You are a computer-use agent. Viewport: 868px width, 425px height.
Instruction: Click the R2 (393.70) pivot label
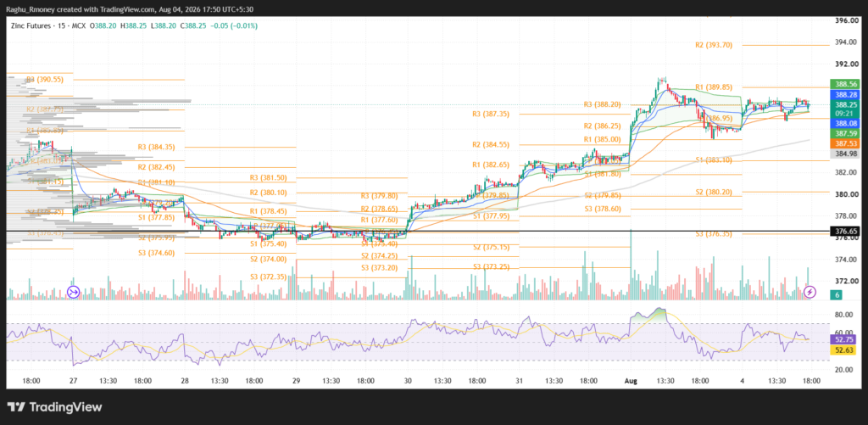pyautogui.click(x=714, y=46)
